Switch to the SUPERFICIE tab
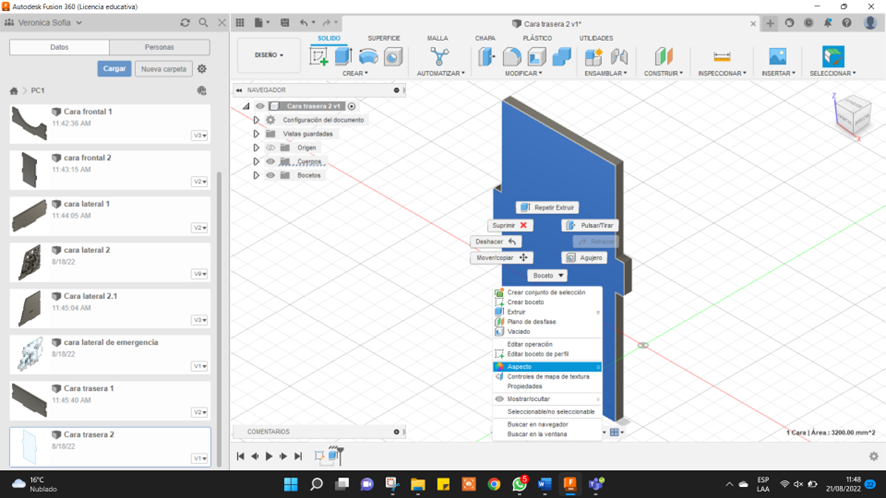The width and height of the screenshot is (886, 498). (384, 38)
